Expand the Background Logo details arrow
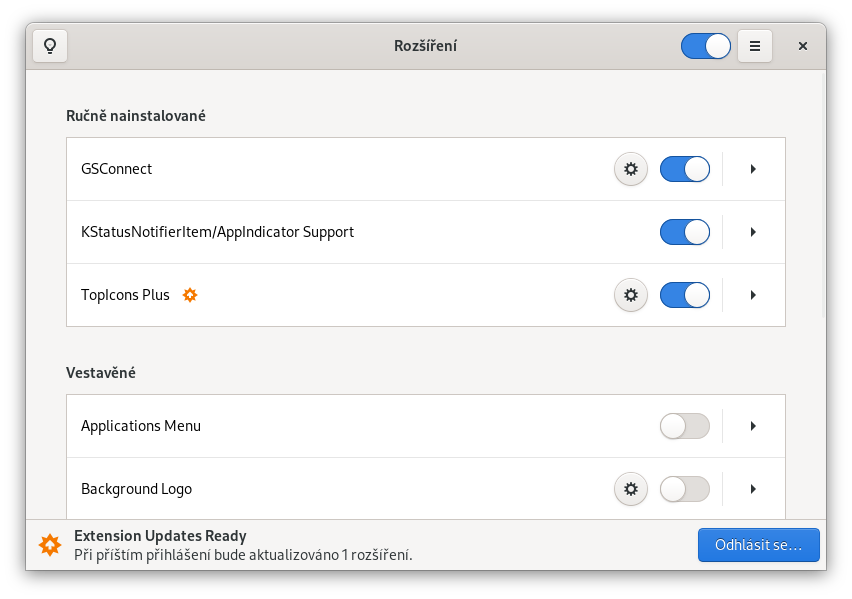 (x=753, y=489)
